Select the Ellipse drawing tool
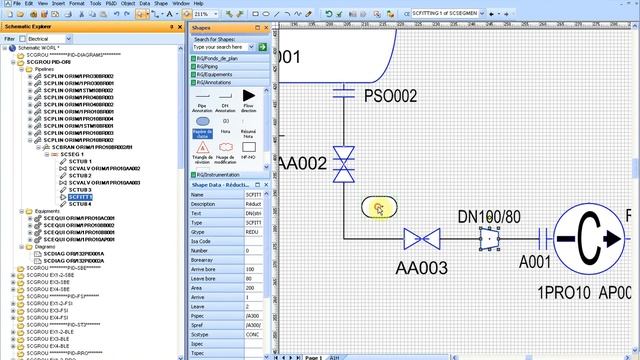640x360 pixels. 266,14
